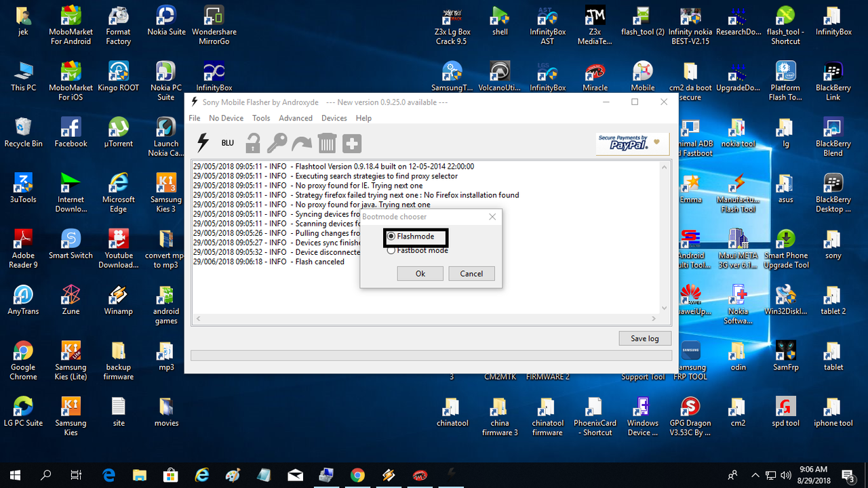868x488 pixels.
Task: Select the iphone tool desktop folder
Action: (x=833, y=411)
